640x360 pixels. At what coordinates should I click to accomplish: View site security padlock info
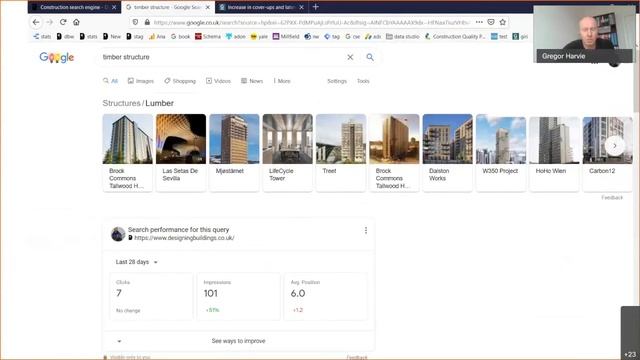coord(147,22)
